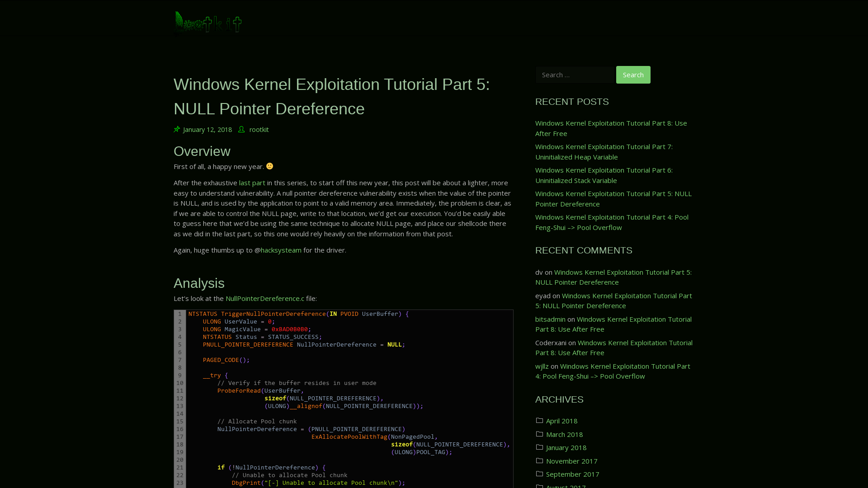Click folder icon next to April 2018
The image size is (868, 488).
pyautogui.click(x=539, y=421)
